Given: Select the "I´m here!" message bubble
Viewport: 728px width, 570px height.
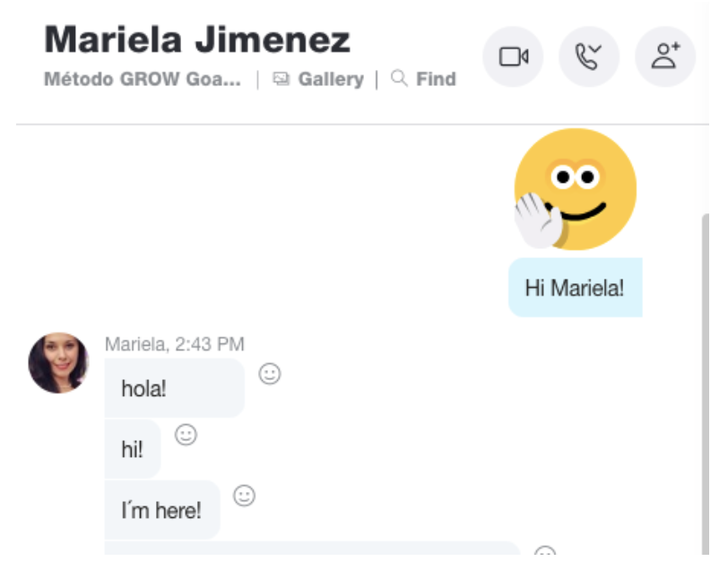Looking at the screenshot, I should tap(162, 510).
